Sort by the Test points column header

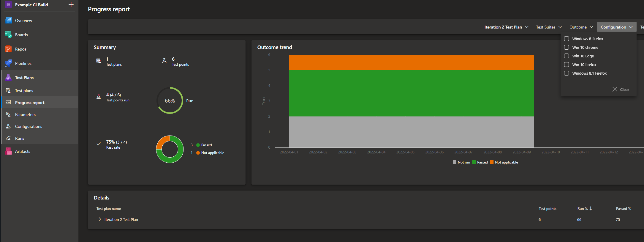(548, 208)
